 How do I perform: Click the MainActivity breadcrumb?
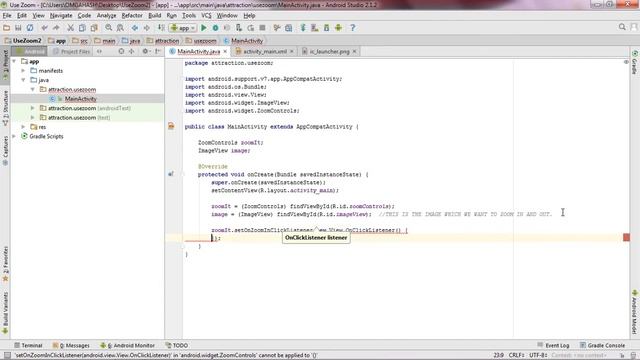click(243, 41)
